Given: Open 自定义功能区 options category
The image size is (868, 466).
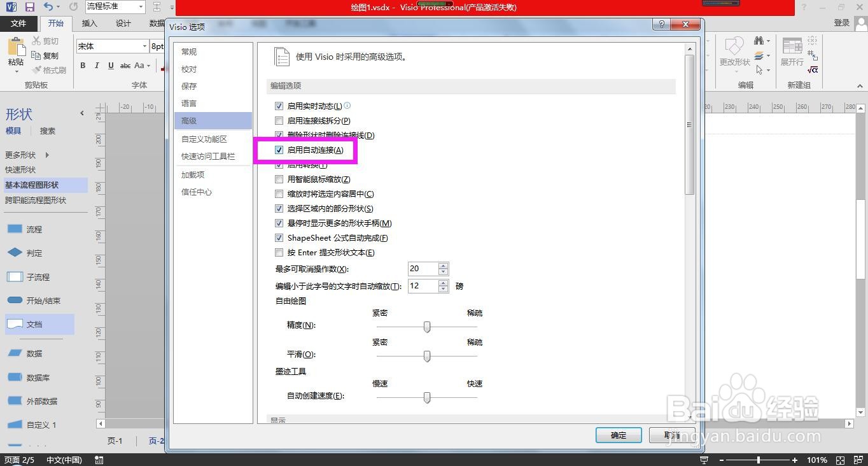Looking at the screenshot, I should pyautogui.click(x=213, y=139).
